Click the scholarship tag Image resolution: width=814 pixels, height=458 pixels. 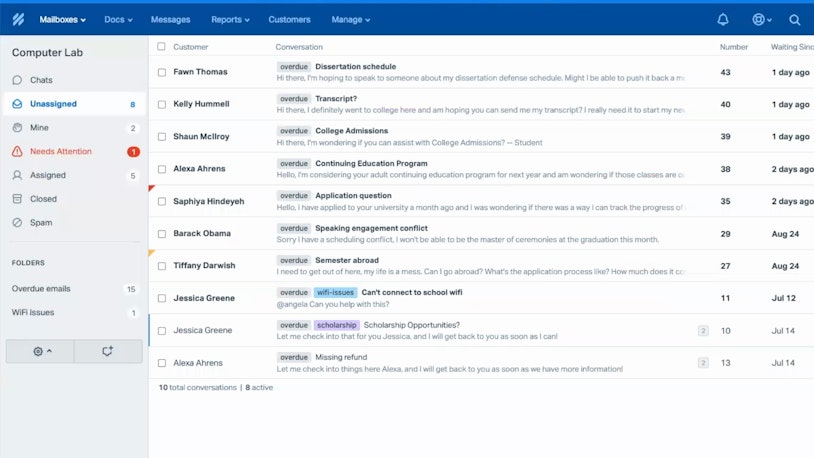[x=336, y=325]
